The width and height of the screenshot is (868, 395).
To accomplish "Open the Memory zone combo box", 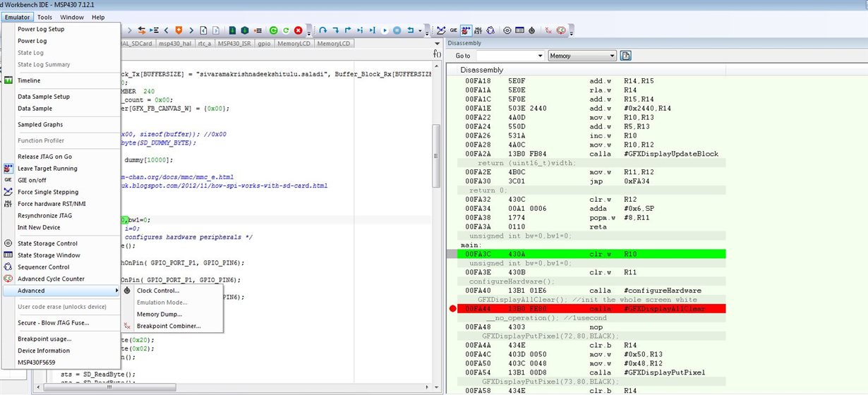I will (582, 56).
